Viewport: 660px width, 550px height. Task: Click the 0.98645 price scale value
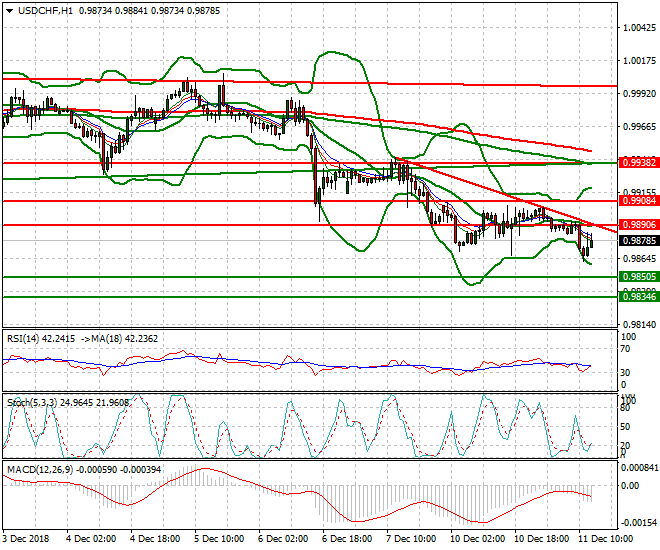click(639, 258)
